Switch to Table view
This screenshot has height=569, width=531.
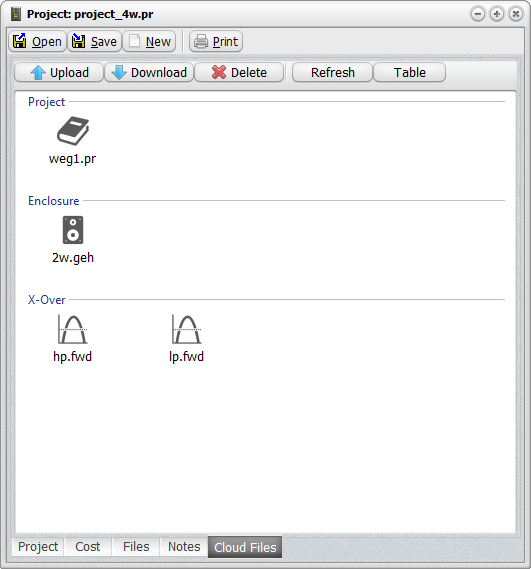pyautogui.click(x=409, y=73)
